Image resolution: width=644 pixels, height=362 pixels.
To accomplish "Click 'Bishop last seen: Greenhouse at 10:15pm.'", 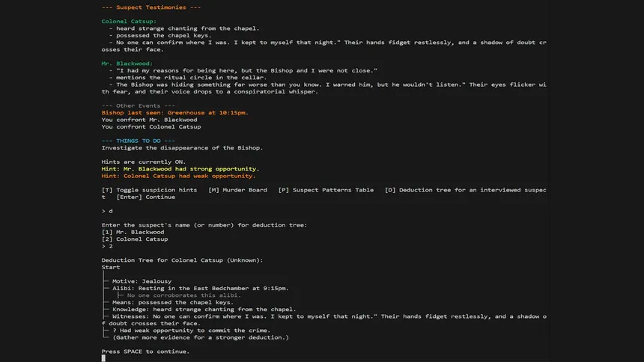I will [x=175, y=112].
